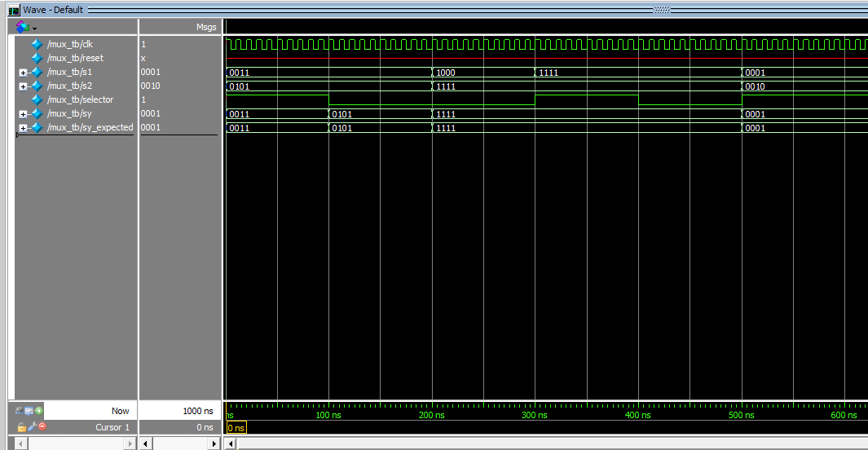The height and width of the screenshot is (450, 868).
Task: Click the diamond icon of /mux_tb/selector
Action: (37, 99)
